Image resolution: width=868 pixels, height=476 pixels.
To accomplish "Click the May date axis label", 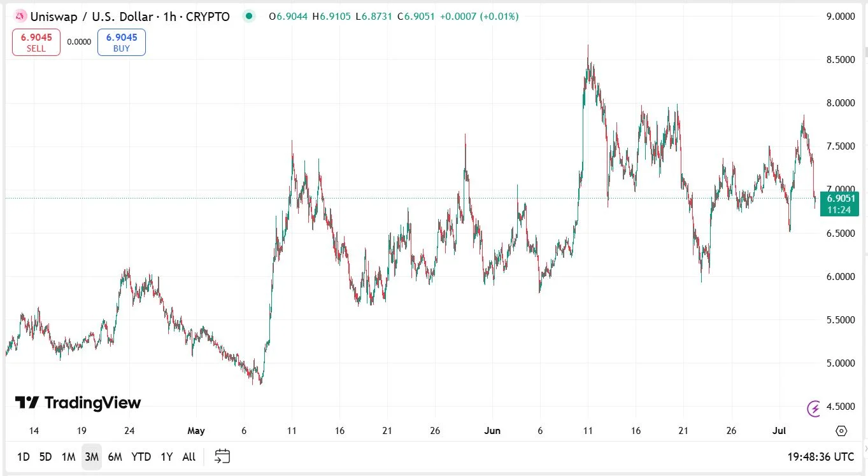I will pos(196,431).
